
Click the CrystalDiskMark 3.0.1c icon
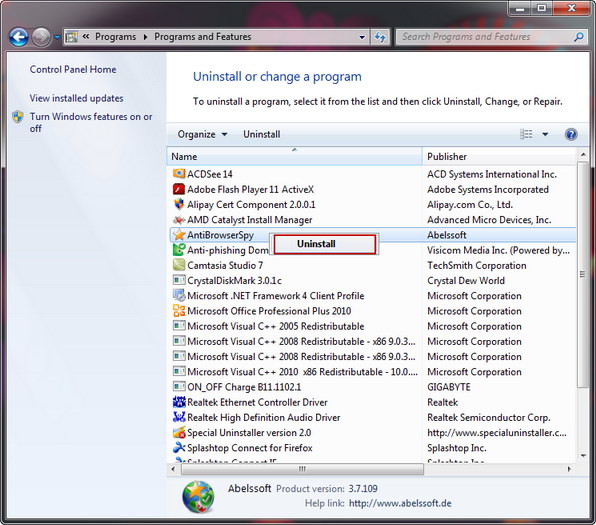tap(179, 280)
